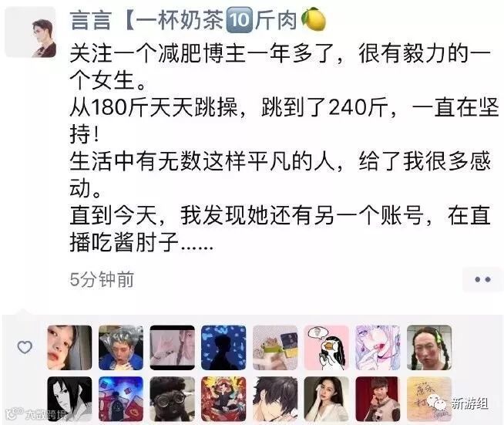Open the cartoon duck on pink avatar
This screenshot has height=425, width=504.
pos(327,347)
